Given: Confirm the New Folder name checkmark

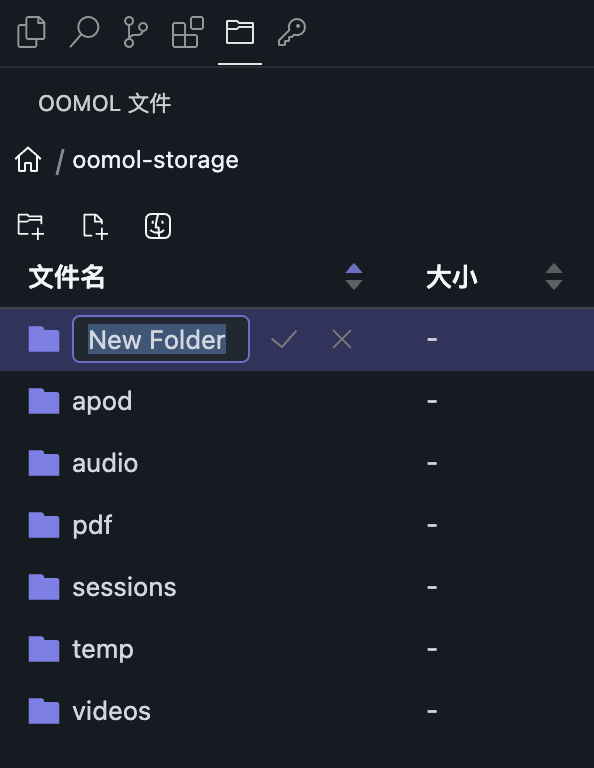Looking at the screenshot, I should 284,339.
